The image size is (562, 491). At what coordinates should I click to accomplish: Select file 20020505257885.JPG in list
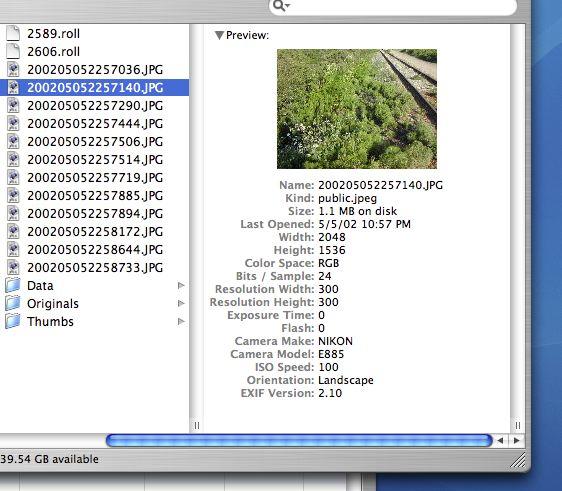(x=95, y=195)
